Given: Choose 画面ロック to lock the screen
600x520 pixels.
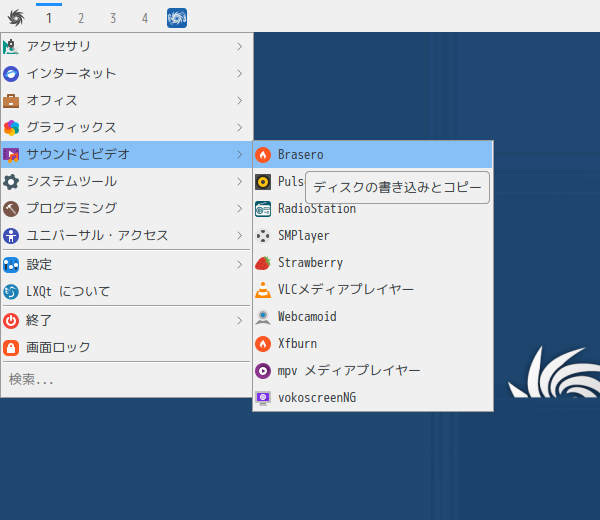Looking at the screenshot, I should coord(127,347).
